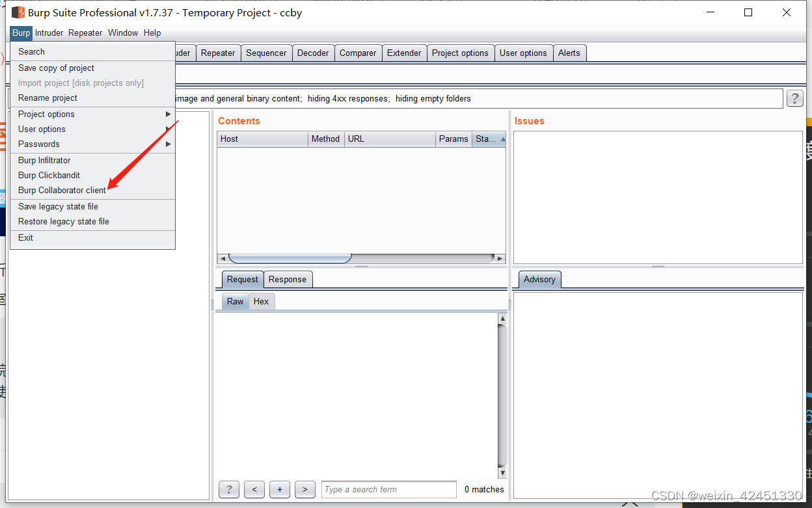Open the Window menu
Screen dimensions: 812x508
[123, 33]
